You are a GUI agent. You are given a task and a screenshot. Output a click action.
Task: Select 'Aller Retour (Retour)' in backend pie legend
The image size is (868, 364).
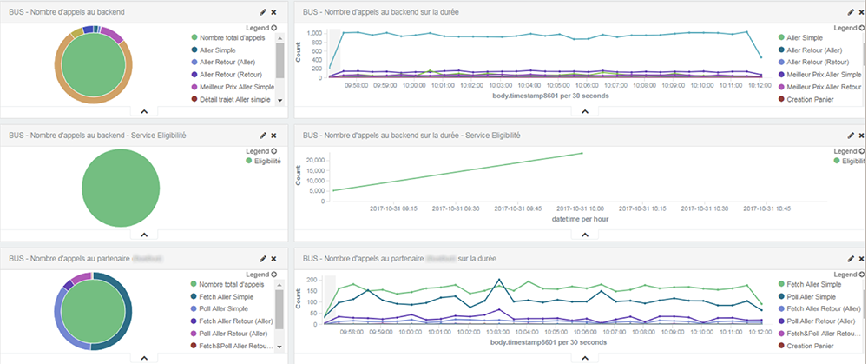227,74
